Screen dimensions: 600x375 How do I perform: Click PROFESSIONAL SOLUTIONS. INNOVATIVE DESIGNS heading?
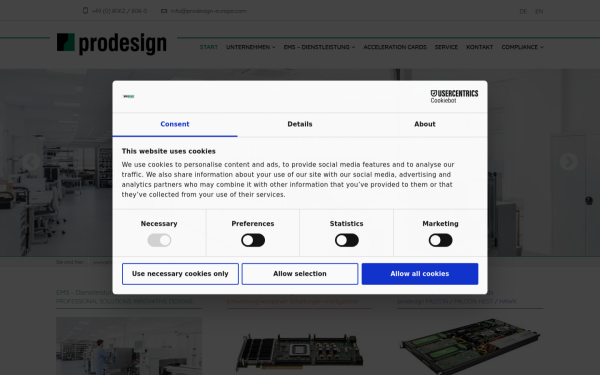(x=124, y=302)
